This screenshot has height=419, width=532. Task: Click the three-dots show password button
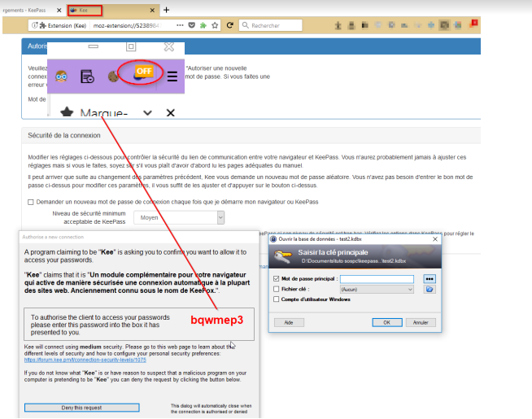point(430,279)
